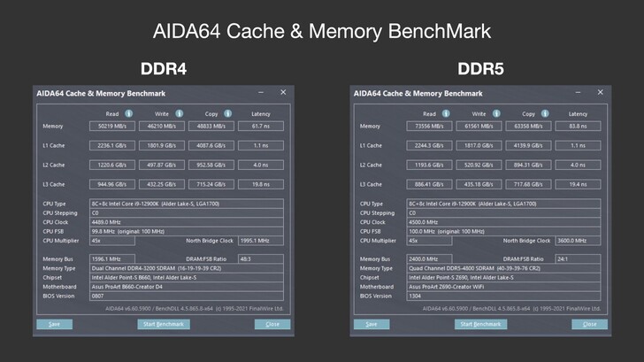Screen dimensions: 644x362
Task: Close the DDR5 benchmark window with X
Action: pos(600,92)
